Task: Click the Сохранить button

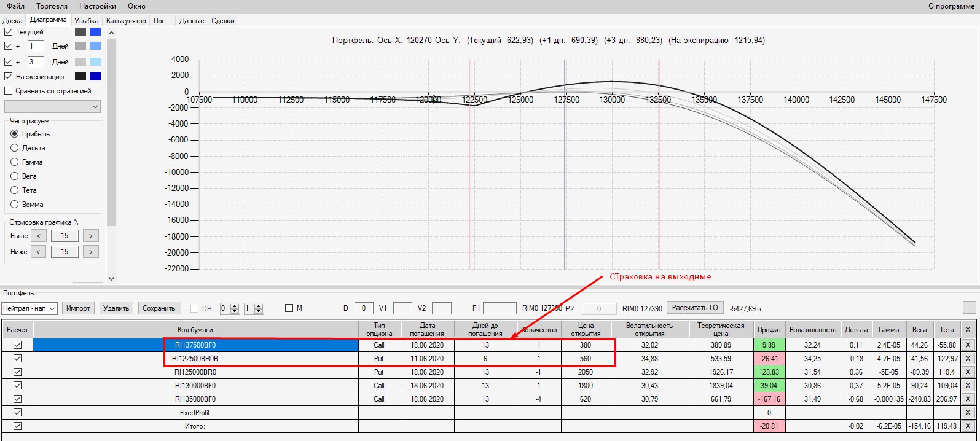Action: coord(159,308)
